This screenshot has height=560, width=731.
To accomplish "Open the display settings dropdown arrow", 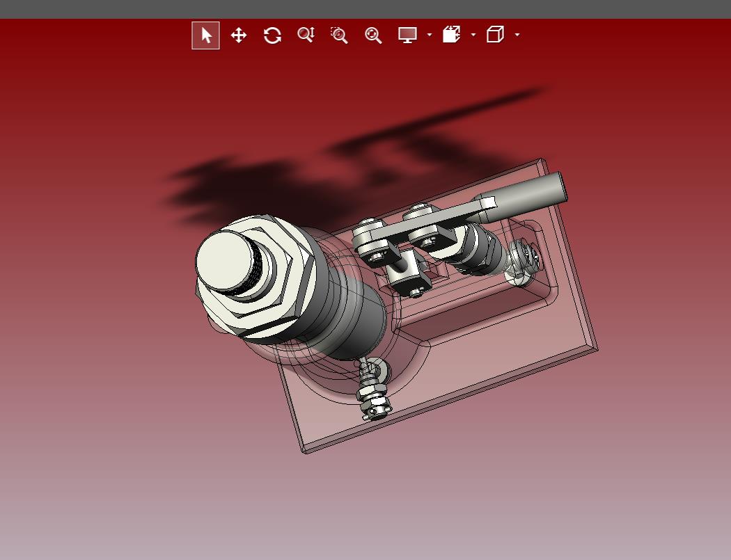I will [x=430, y=35].
